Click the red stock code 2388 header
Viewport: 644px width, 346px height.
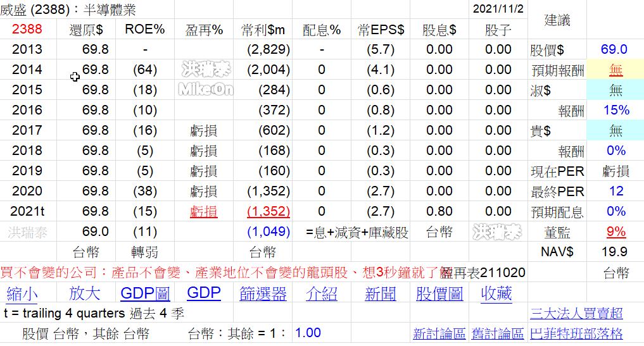[x=27, y=29]
